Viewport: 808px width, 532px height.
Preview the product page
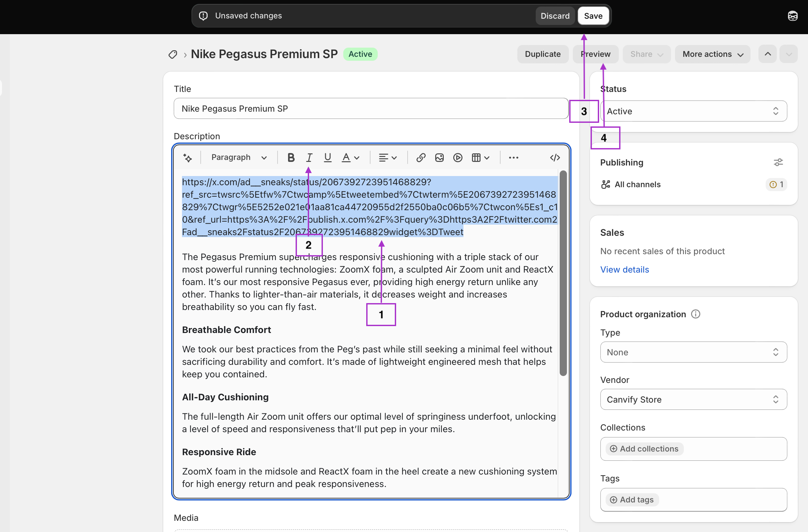pos(595,54)
